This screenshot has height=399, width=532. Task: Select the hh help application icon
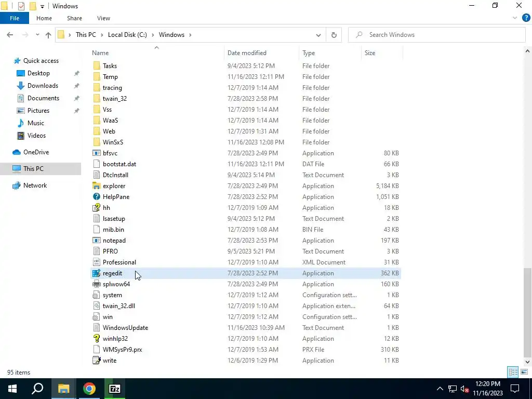click(x=96, y=208)
